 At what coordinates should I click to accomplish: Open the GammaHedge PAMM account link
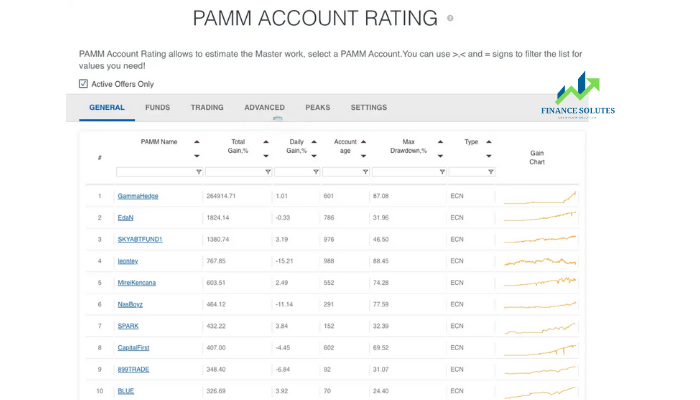(x=138, y=196)
